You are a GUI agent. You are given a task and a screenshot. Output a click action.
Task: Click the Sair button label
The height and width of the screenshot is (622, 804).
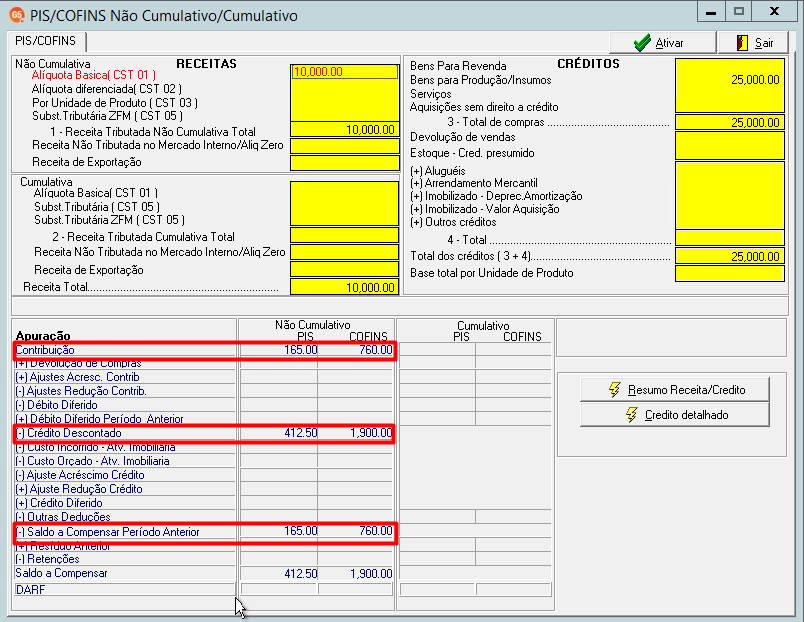[763, 43]
